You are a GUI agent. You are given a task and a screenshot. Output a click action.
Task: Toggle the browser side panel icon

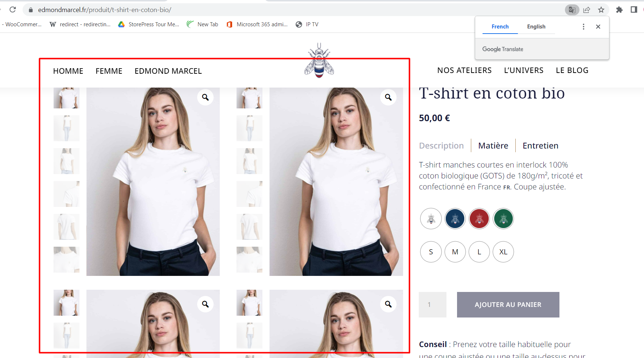click(x=634, y=10)
